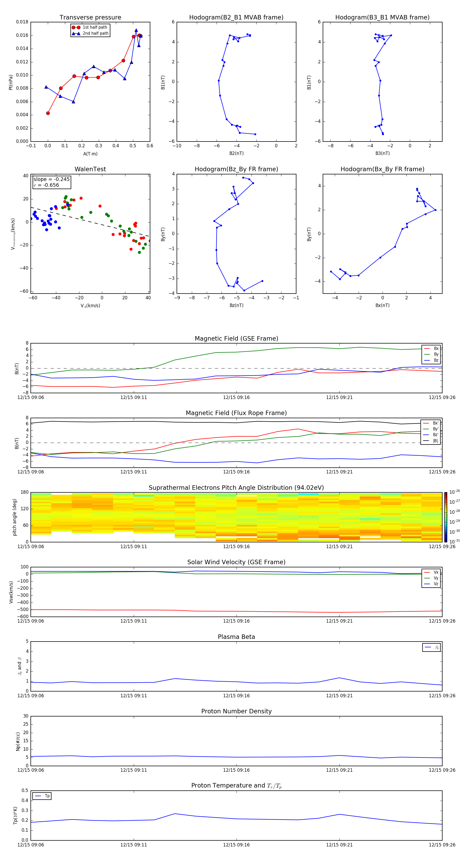Screen dimensions: 473x868
Task: Click the '10^-26' colorbar label
Action: tap(455, 492)
